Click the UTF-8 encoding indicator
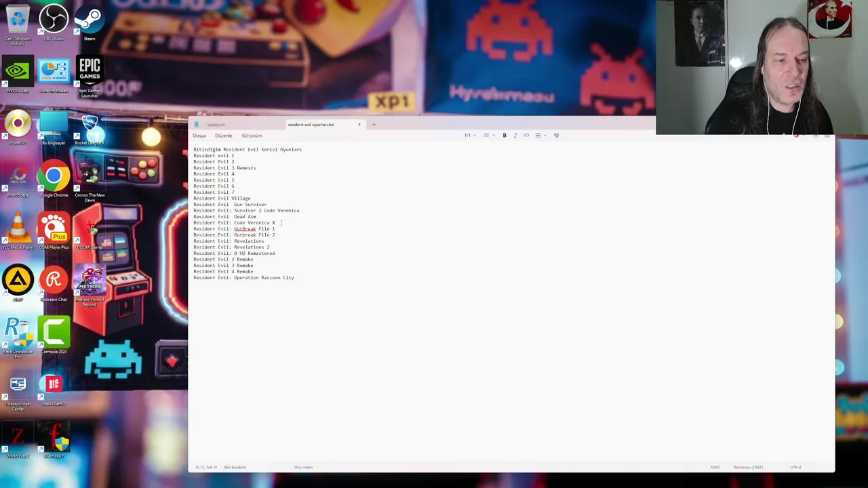Screen dimensions: 868x488 795,467
